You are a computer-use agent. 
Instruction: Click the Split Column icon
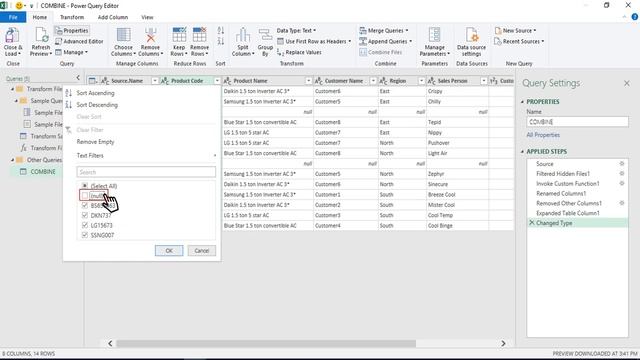coord(243,36)
